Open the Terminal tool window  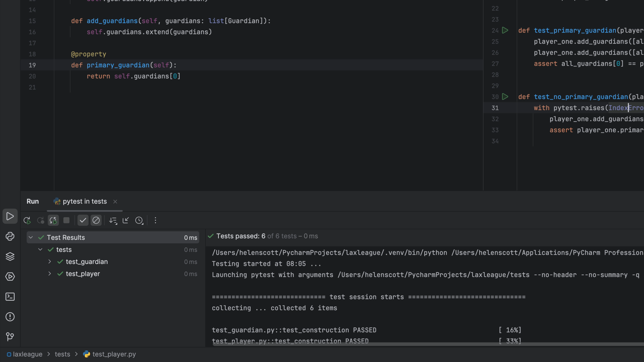[10, 297]
